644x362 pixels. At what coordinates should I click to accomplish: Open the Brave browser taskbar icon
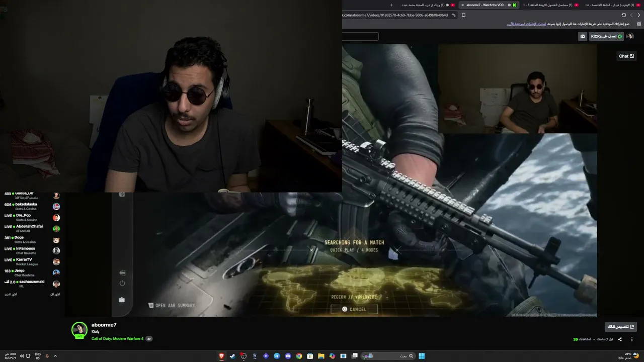coord(221,356)
